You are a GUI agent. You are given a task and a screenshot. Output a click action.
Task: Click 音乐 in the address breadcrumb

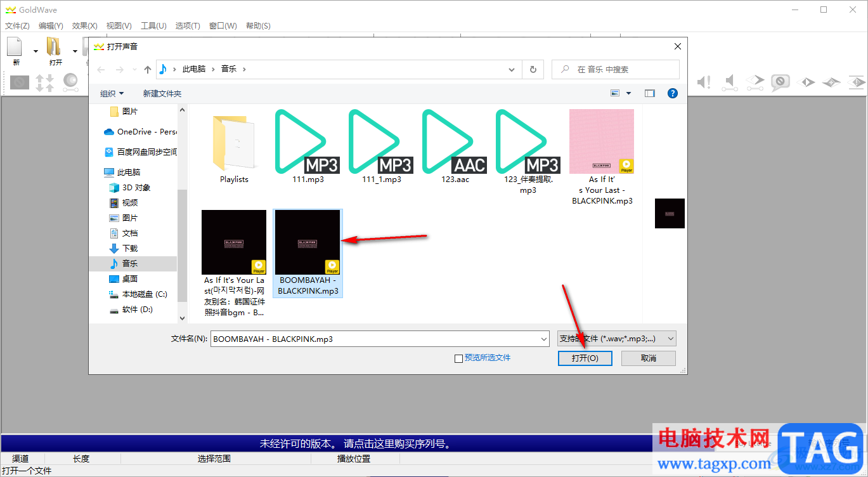[x=229, y=69]
